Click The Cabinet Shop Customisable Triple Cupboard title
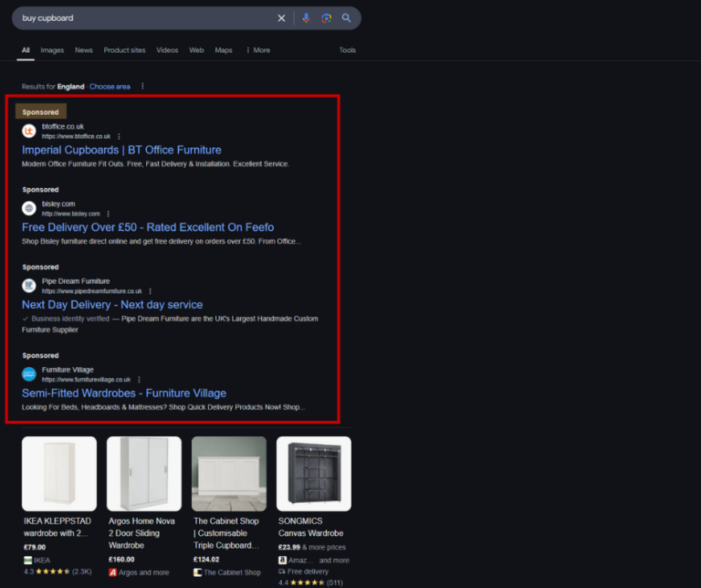Image resolution: width=701 pixels, height=588 pixels. [226, 533]
